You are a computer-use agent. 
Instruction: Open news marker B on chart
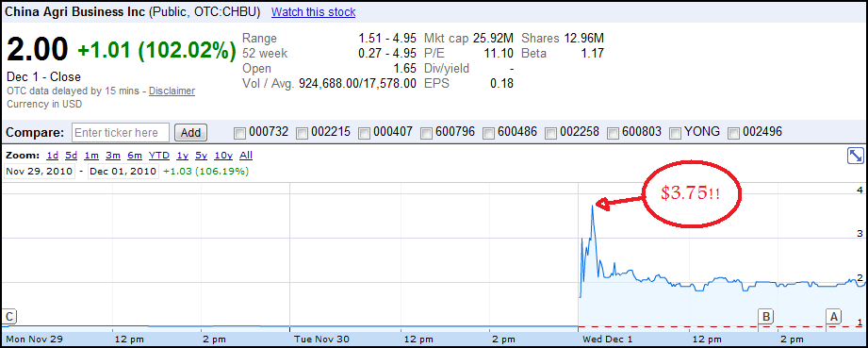765,317
